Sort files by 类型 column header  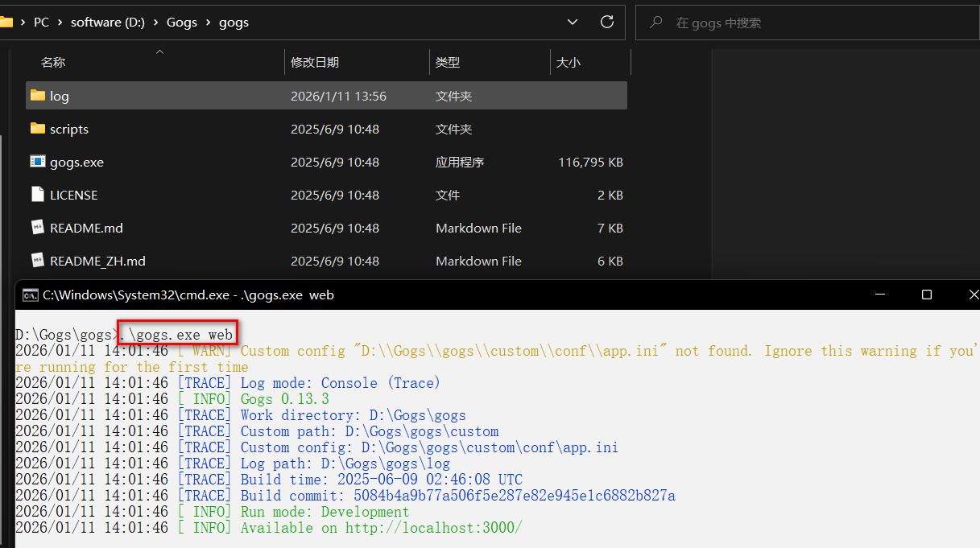click(x=448, y=62)
